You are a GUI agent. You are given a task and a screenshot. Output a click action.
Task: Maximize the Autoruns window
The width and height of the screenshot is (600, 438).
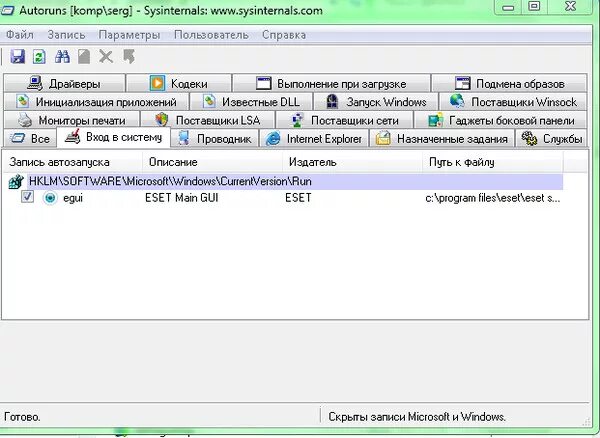[535, 7]
